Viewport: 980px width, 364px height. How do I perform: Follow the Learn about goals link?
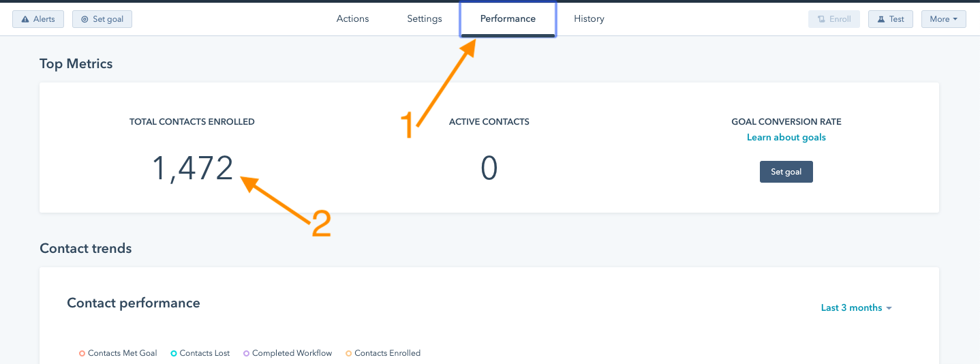click(786, 137)
